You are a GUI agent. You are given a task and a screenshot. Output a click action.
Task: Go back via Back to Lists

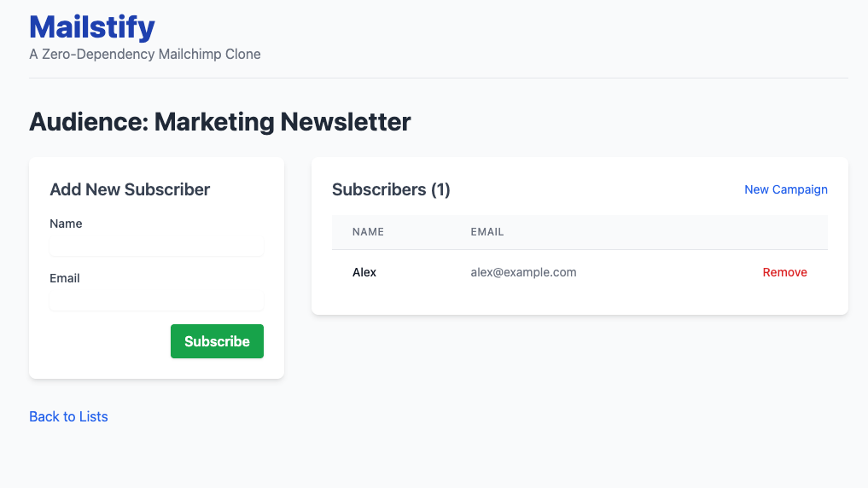click(x=68, y=416)
